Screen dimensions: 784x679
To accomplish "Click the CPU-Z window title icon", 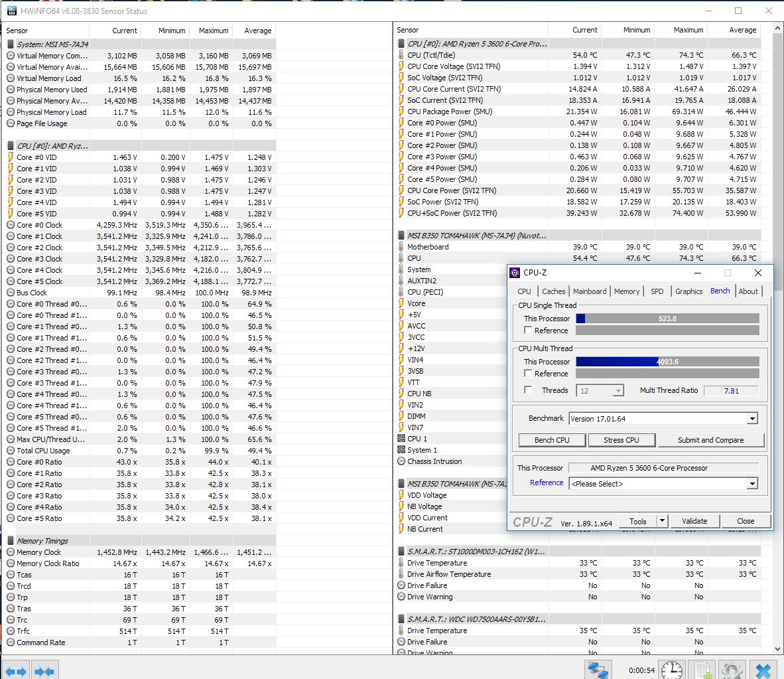I will (515, 273).
